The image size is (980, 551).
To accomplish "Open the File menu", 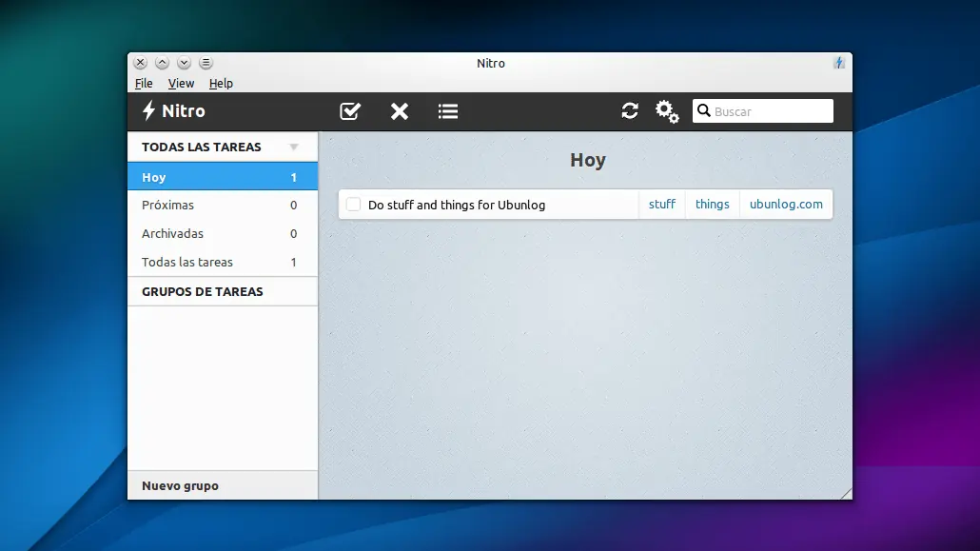I will coord(144,83).
